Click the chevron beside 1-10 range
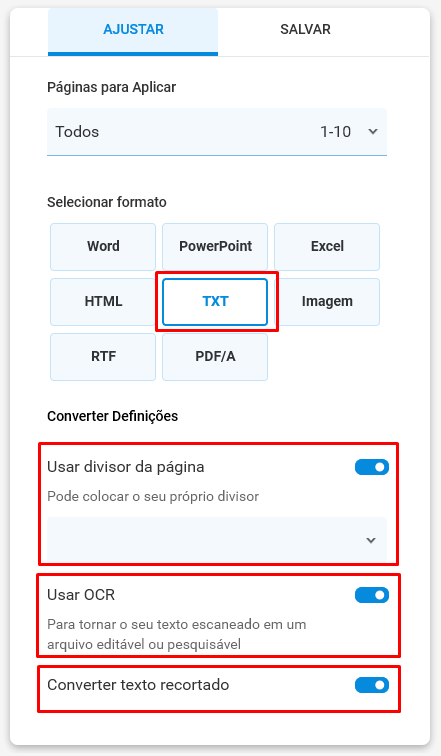Image resolution: width=441 pixels, height=756 pixels. (x=373, y=132)
